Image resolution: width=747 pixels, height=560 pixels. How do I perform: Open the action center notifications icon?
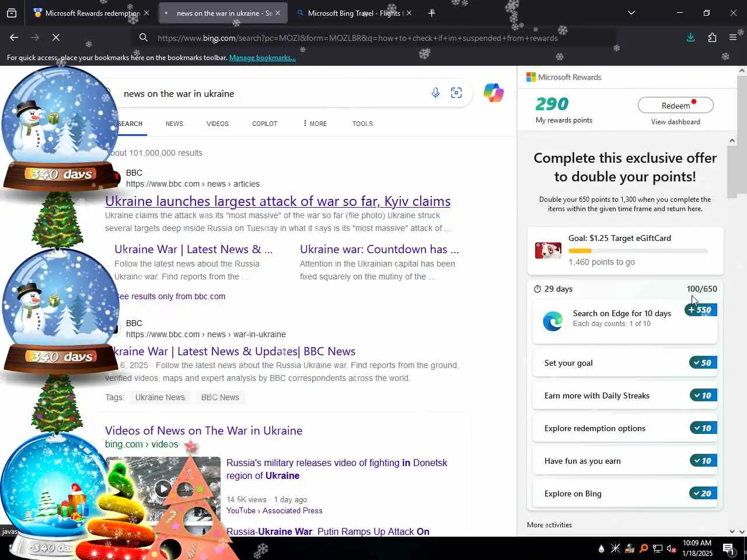point(729,548)
